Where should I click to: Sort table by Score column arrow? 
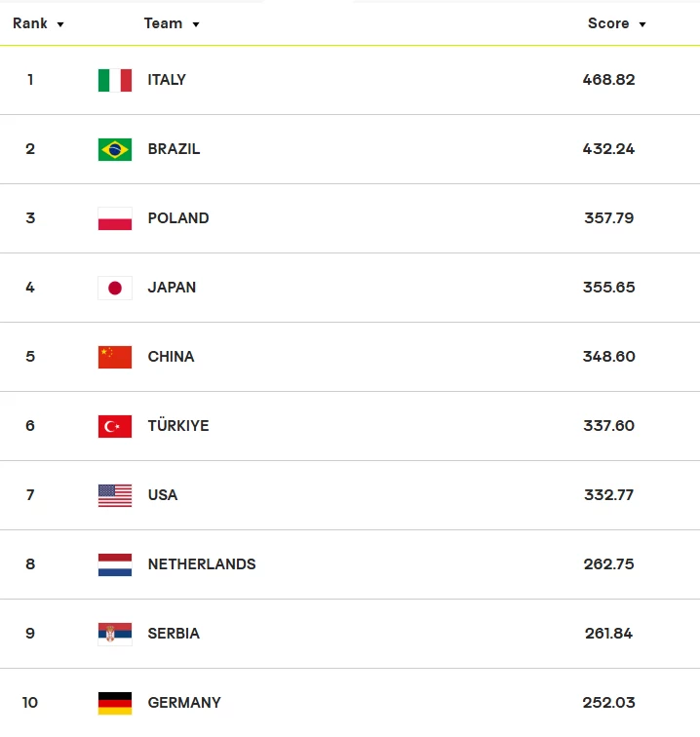coord(642,24)
